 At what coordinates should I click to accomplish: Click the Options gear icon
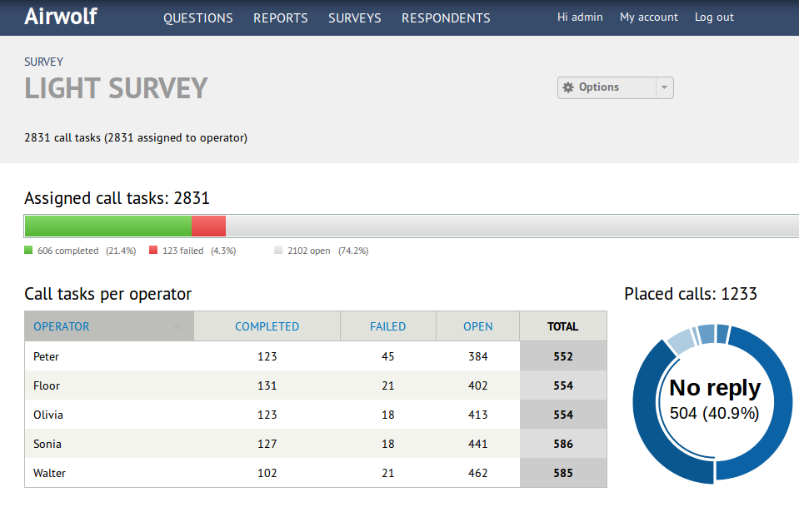[568, 87]
